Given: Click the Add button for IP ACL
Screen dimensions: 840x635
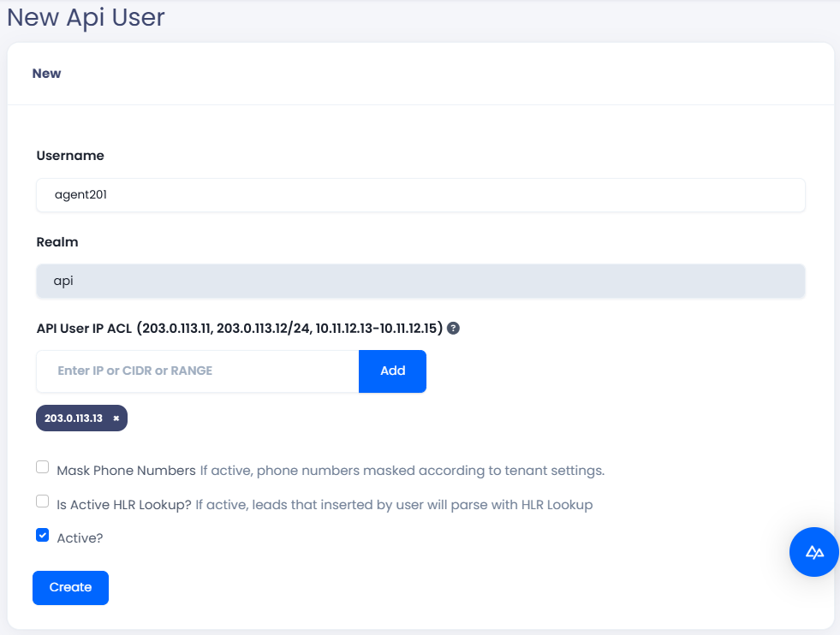Looking at the screenshot, I should pyautogui.click(x=393, y=371).
